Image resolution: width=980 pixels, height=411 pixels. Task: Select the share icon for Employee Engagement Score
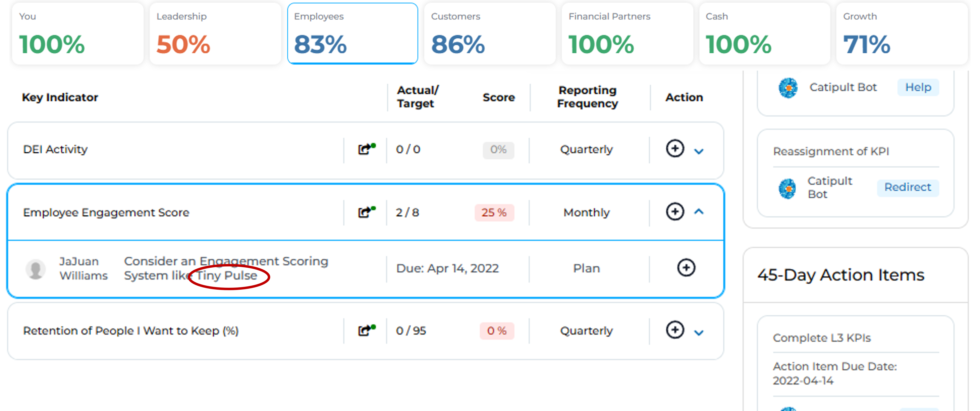(x=364, y=212)
